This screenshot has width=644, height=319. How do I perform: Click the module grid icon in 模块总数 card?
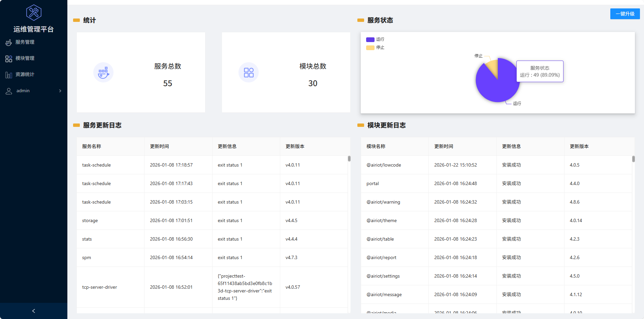249,72
